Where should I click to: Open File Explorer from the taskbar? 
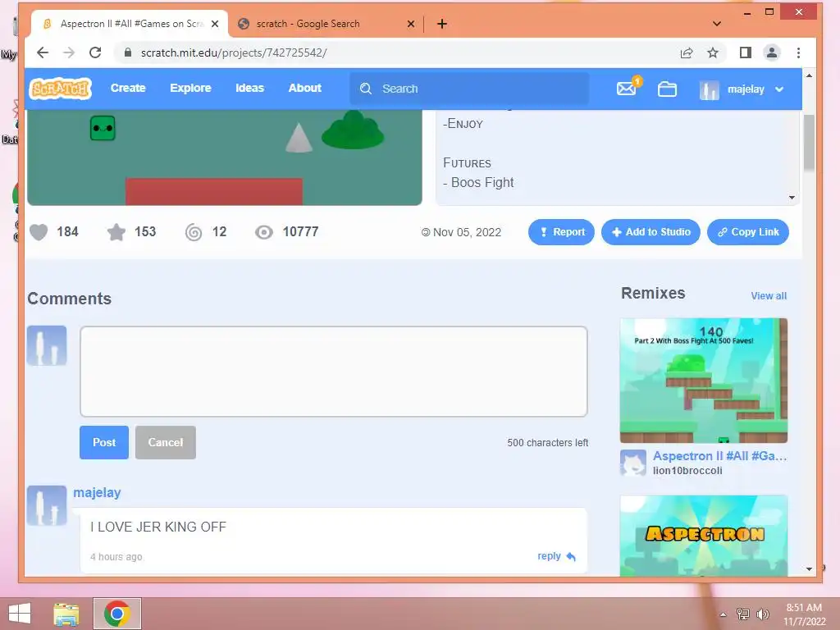coord(66,614)
